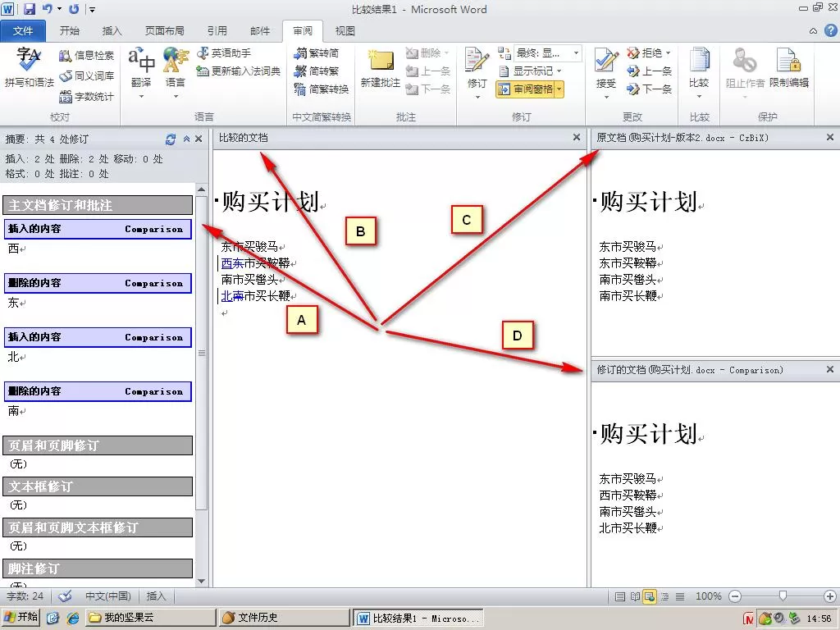Refresh the revision summary pane
The height and width of the screenshot is (630, 840).
click(x=171, y=139)
